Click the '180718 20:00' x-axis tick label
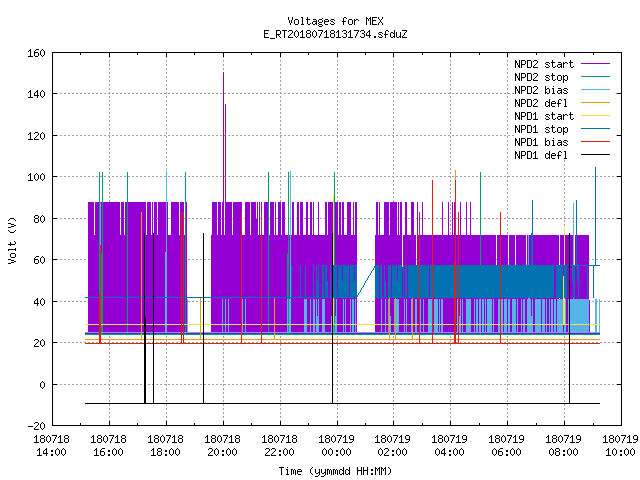The height and width of the screenshot is (480, 640). click(x=223, y=446)
